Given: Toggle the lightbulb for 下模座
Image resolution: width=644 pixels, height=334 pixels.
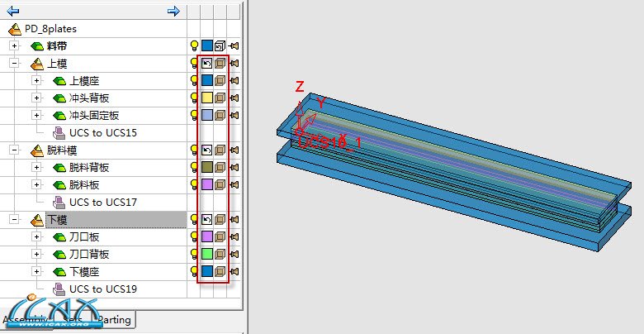Looking at the screenshot, I should [194, 271].
